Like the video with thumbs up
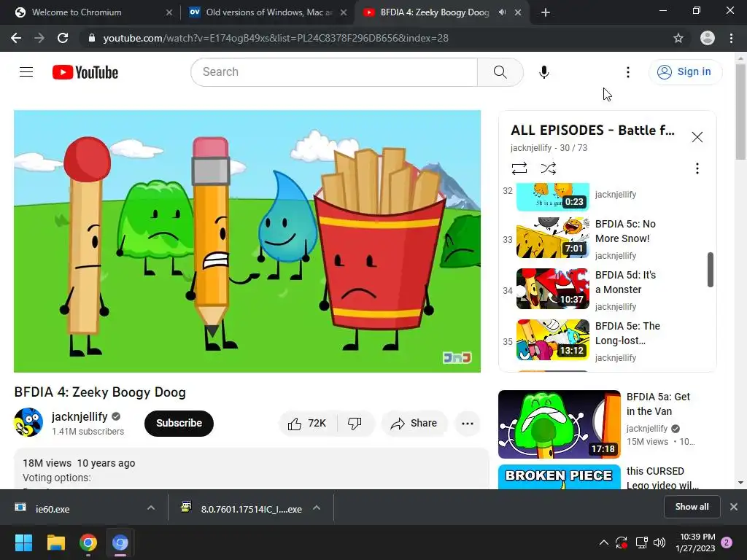The image size is (747, 560). point(308,424)
